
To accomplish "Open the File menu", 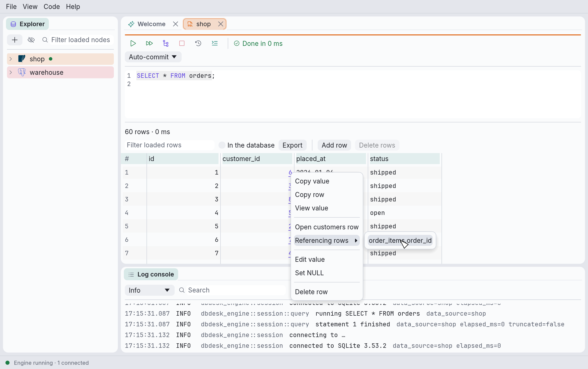I will [x=11, y=6].
